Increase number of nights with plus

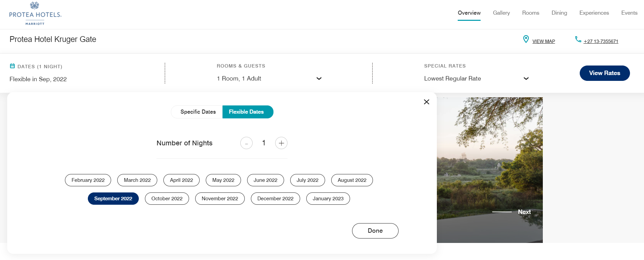(281, 143)
